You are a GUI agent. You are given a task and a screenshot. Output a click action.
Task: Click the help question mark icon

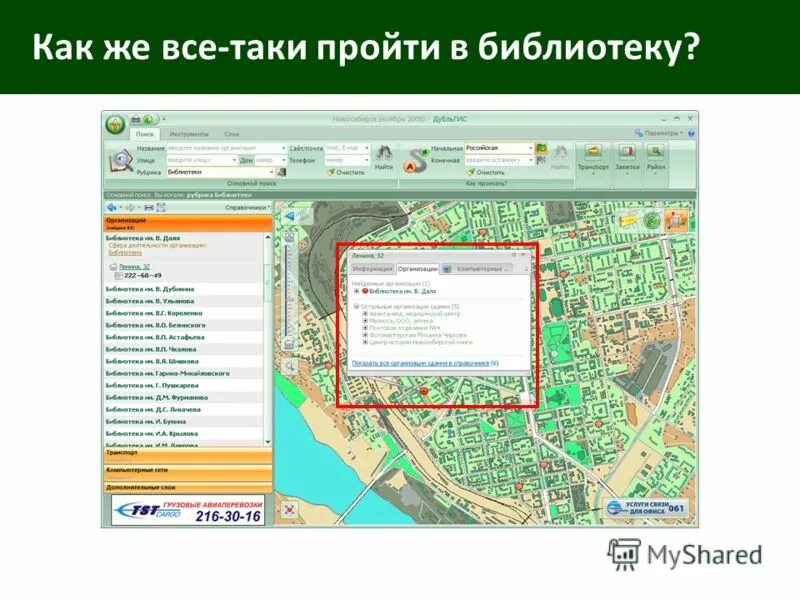691,133
